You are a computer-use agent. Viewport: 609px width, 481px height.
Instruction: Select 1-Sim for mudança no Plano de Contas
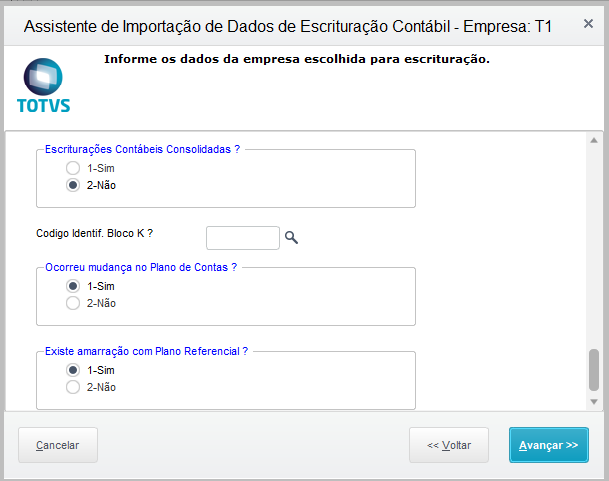tap(73, 286)
